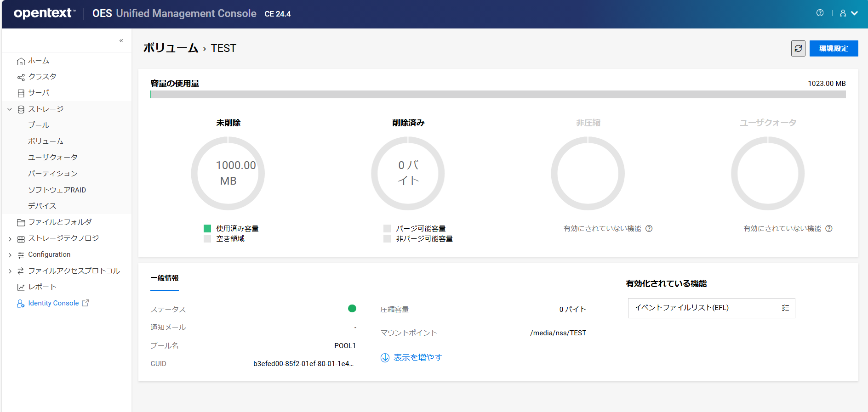Expand the ストレージテクノロジ section
The width and height of the screenshot is (868, 412).
[10, 239]
